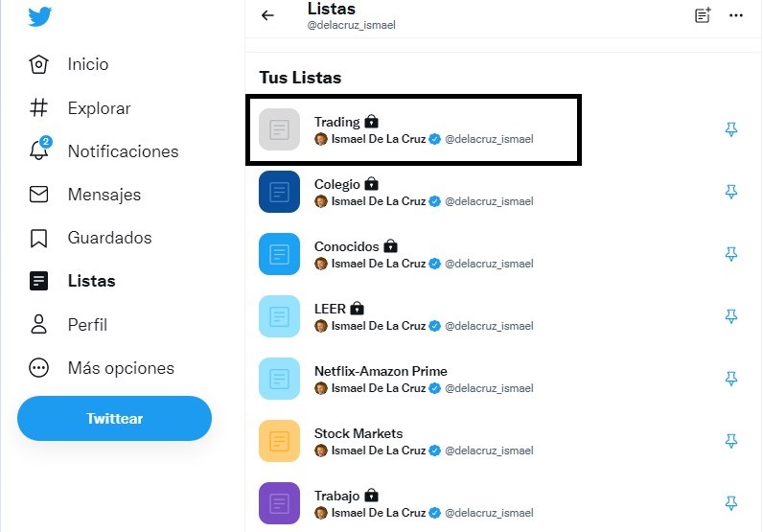Go back using the arrow icon
The height and width of the screenshot is (532, 763).
click(268, 15)
